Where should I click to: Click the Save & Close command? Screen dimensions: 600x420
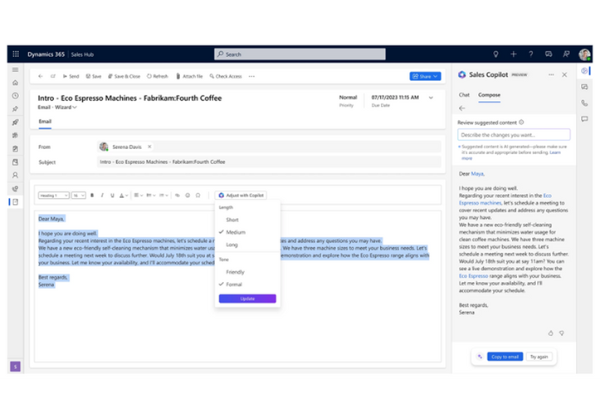click(124, 76)
